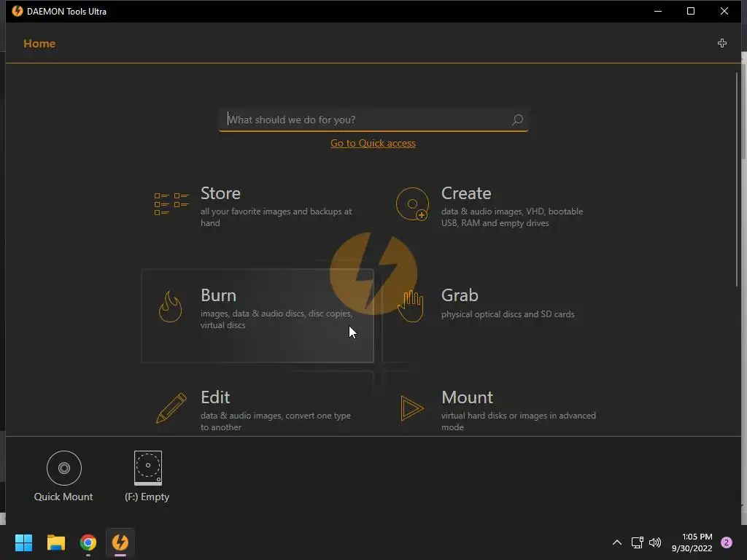Open the Create heading
This screenshot has width=747, height=560.
466,193
